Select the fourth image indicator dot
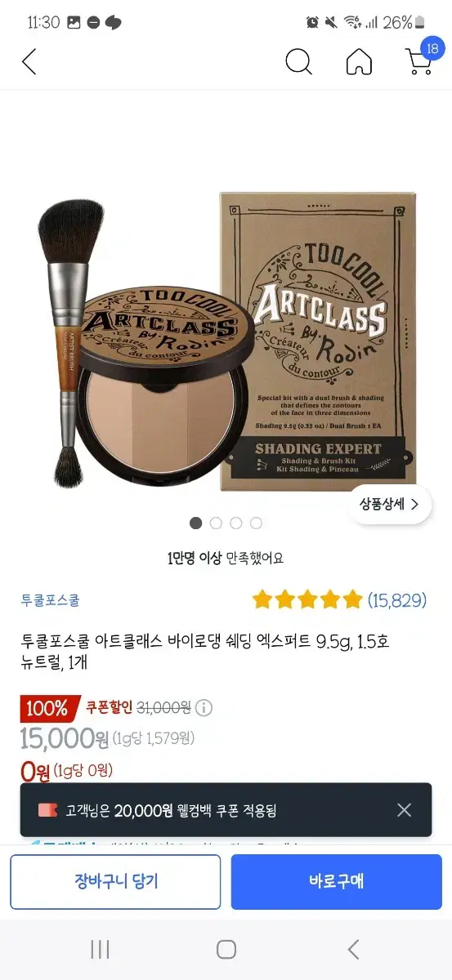Screen dimensions: 452x980 tap(257, 523)
